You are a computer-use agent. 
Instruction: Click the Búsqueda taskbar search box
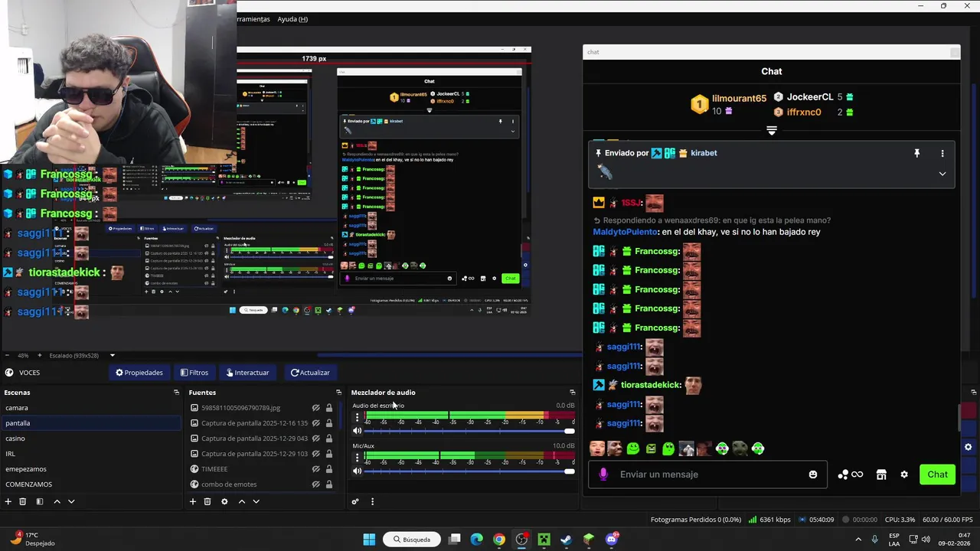412,540
